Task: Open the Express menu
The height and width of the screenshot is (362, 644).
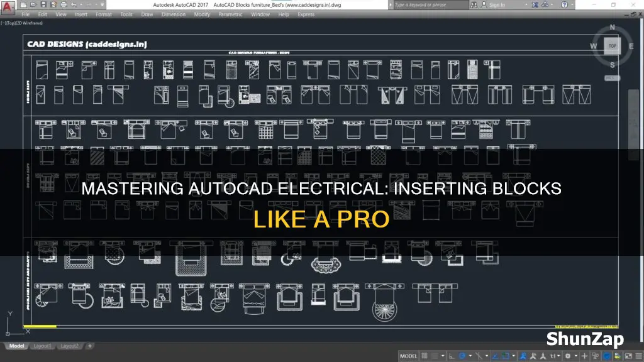Action: coord(306,14)
